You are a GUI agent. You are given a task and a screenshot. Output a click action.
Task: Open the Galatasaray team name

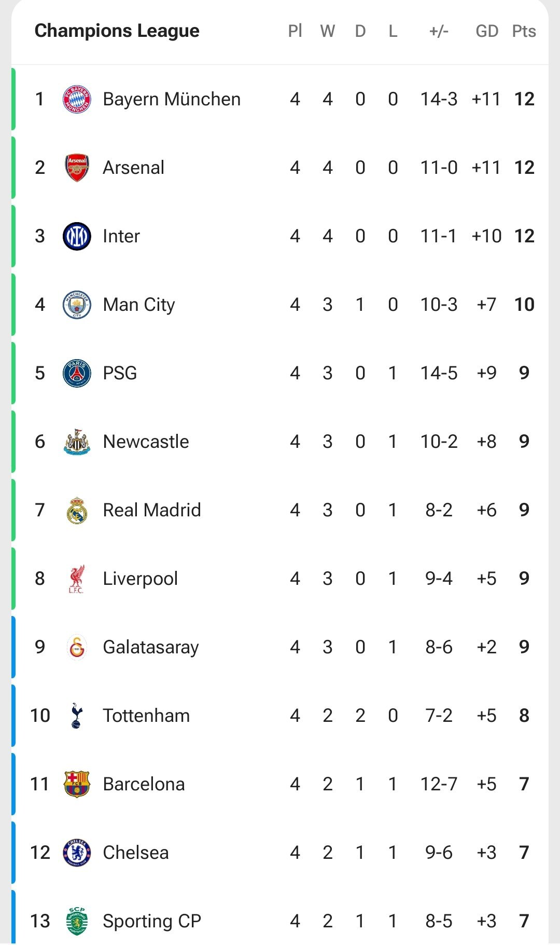(151, 647)
